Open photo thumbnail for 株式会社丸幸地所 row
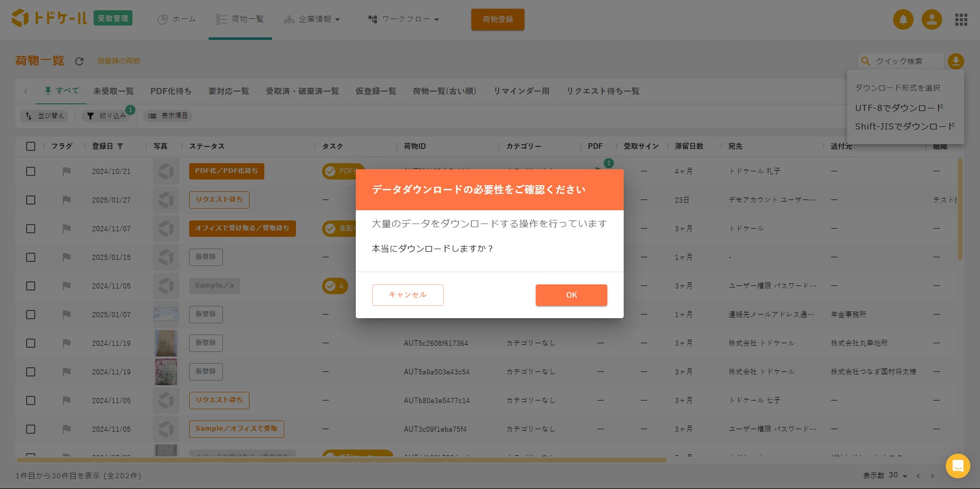Screen dimensions: 980x489 coord(166,343)
